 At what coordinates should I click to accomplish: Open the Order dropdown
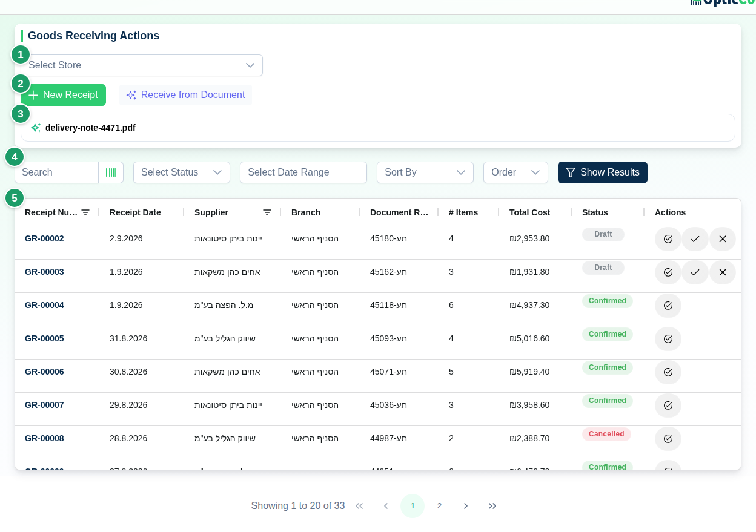pyautogui.click(x=516, y=172)
